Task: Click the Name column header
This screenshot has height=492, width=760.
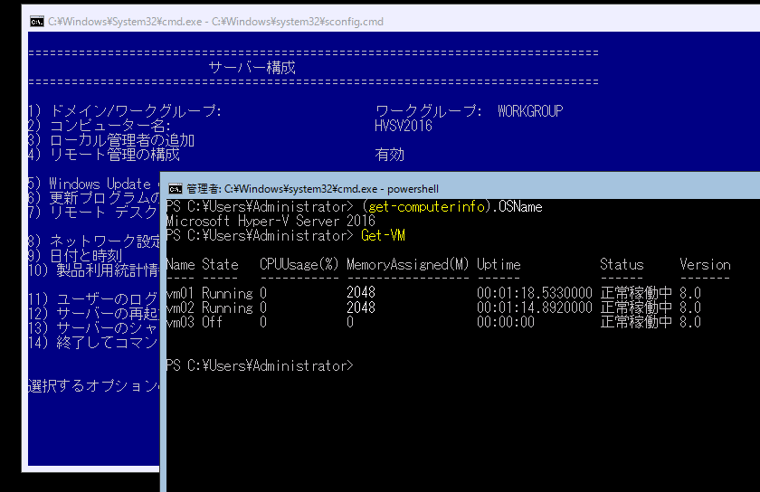Action: pos(180,264)
